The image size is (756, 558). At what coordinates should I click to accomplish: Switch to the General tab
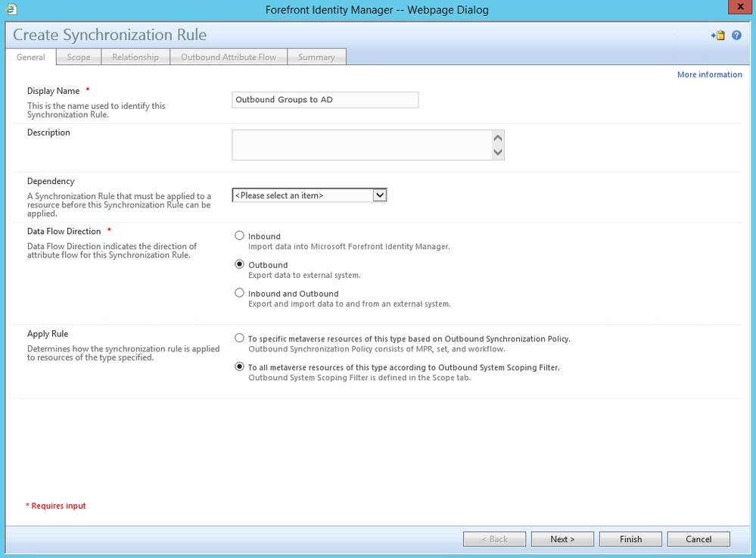31,57
